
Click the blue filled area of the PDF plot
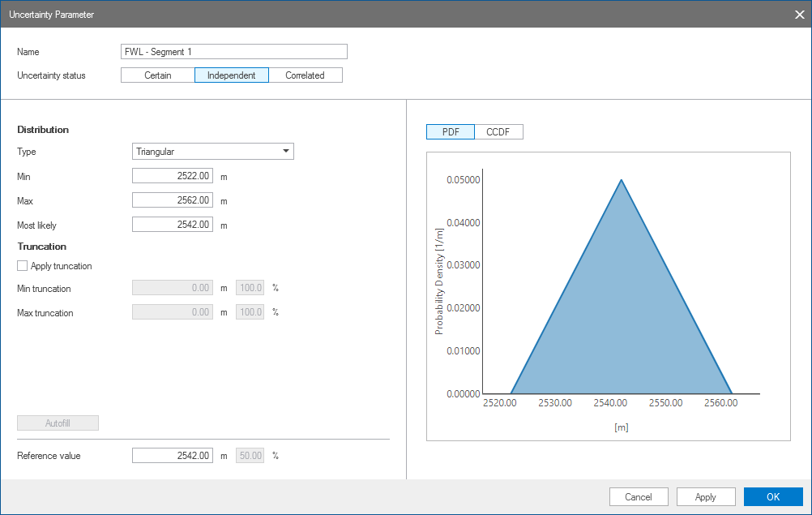[x=621, y=324]
